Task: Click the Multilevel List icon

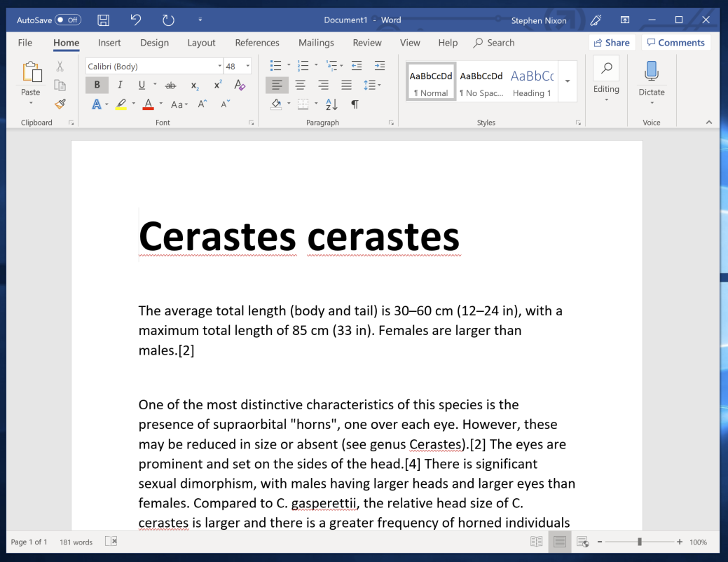Action: click(331, 66)
